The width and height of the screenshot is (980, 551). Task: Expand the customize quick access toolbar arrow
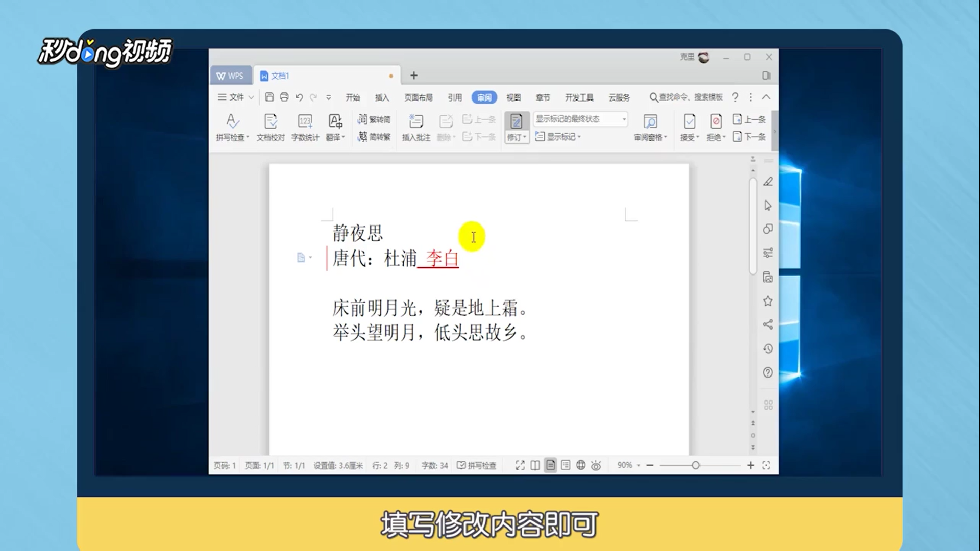[x=329, y=97]
